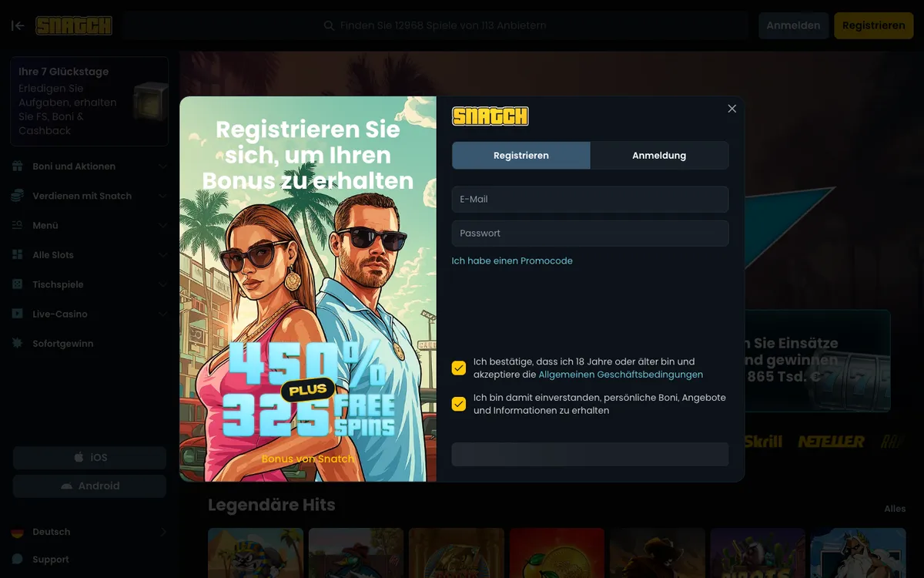Open the Allgemeinen Geschäftsbedingungen link
924x578 pixels.
pos(621,375)
